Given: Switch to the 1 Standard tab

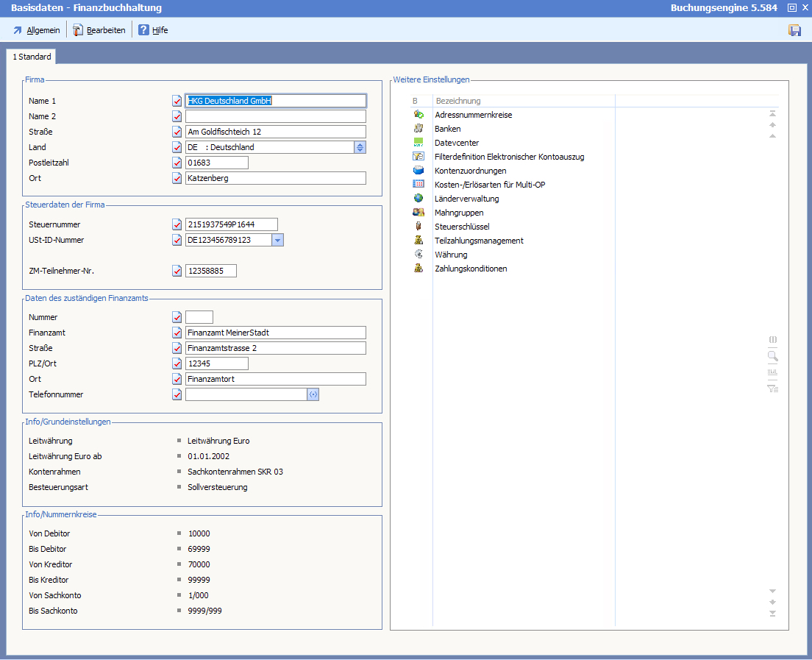Looking at the screenshot, I should [32, 57].
